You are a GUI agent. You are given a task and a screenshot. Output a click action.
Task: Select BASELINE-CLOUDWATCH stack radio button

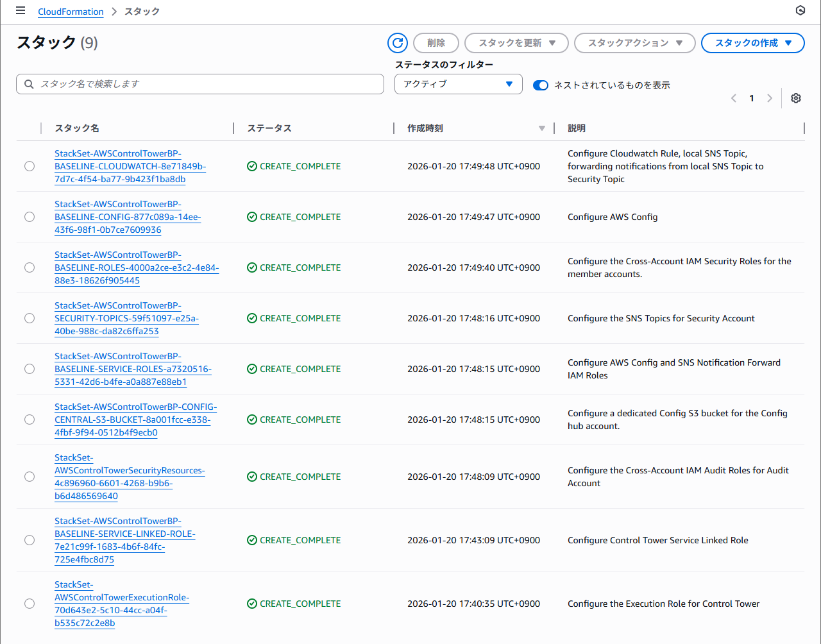(30, 166)
